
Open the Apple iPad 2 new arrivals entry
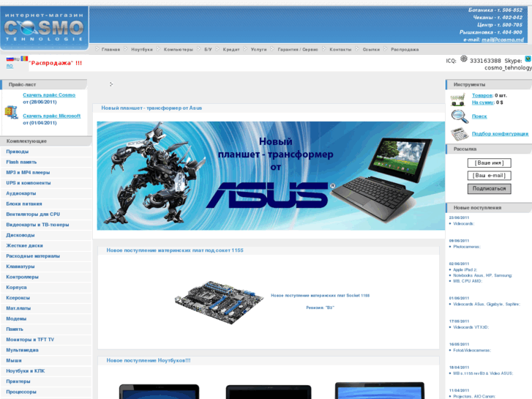[465, 269]
